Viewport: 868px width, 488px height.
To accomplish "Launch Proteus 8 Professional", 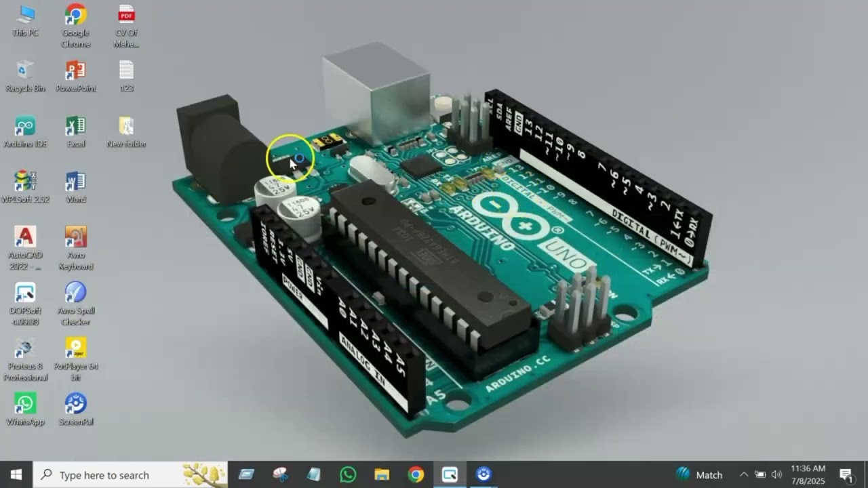I will pyautogui.click(x=25, y=359).
